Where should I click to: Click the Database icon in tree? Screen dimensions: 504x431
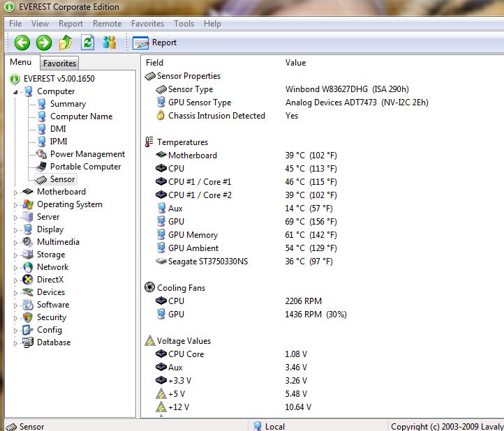(28, 342)
